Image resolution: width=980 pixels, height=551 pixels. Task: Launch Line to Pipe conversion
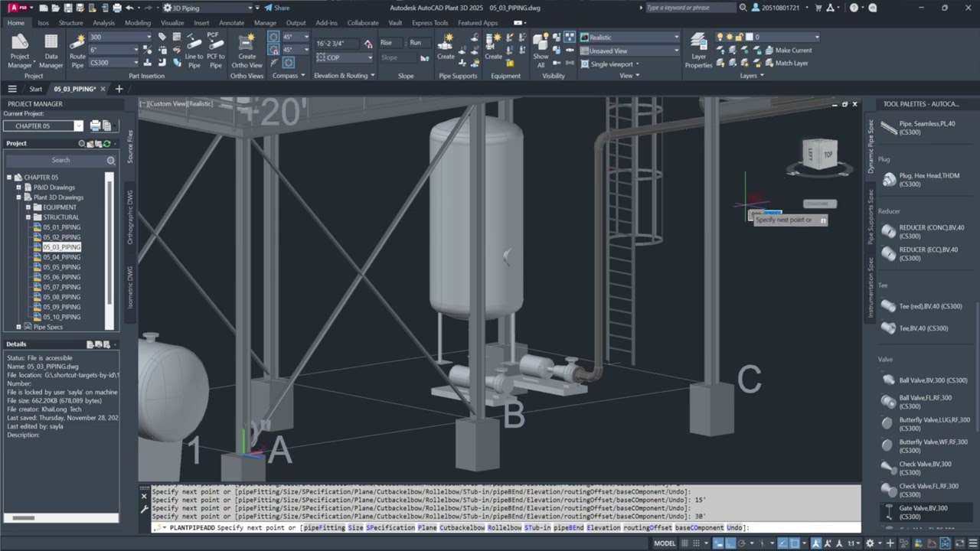click(194, 50)
